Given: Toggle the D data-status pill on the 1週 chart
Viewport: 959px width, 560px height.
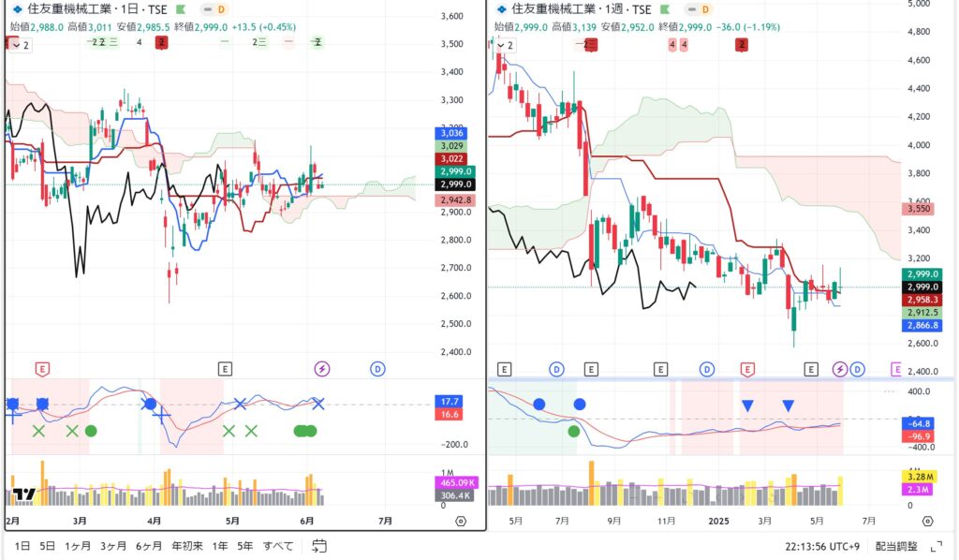Looking at the screenshot, I should click(699, 9).
